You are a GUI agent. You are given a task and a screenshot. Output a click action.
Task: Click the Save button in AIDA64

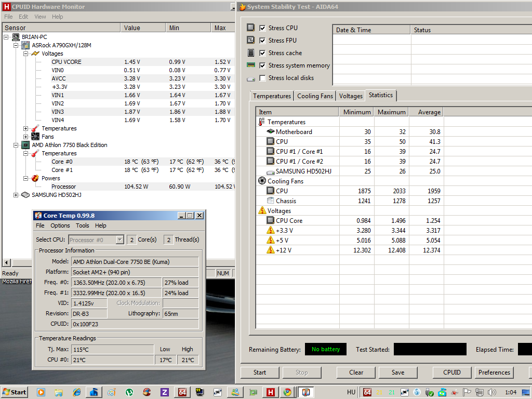click(x=397, y=372)
